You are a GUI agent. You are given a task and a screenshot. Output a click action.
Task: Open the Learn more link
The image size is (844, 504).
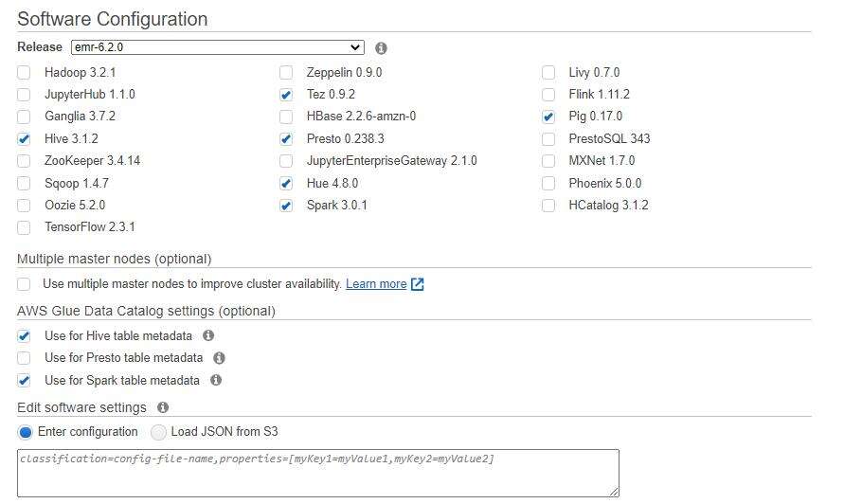click(376, 284)
